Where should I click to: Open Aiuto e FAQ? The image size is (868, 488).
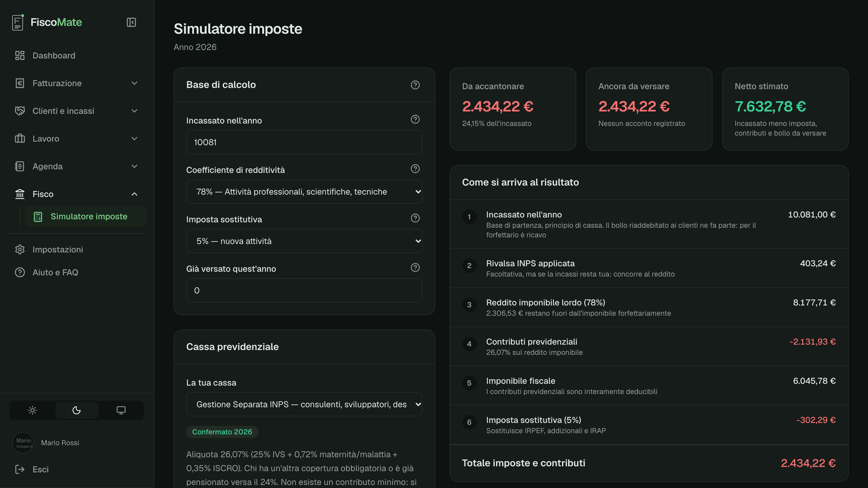[x=77, y=272]
